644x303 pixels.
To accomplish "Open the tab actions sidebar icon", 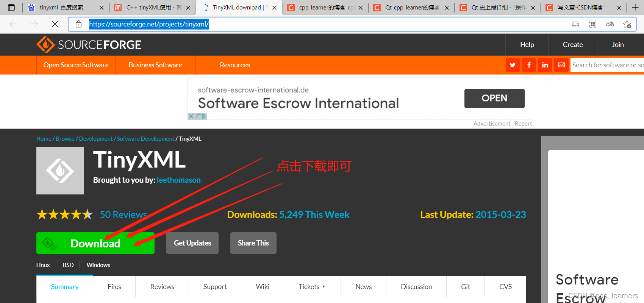I will click(x=11, y=8).
